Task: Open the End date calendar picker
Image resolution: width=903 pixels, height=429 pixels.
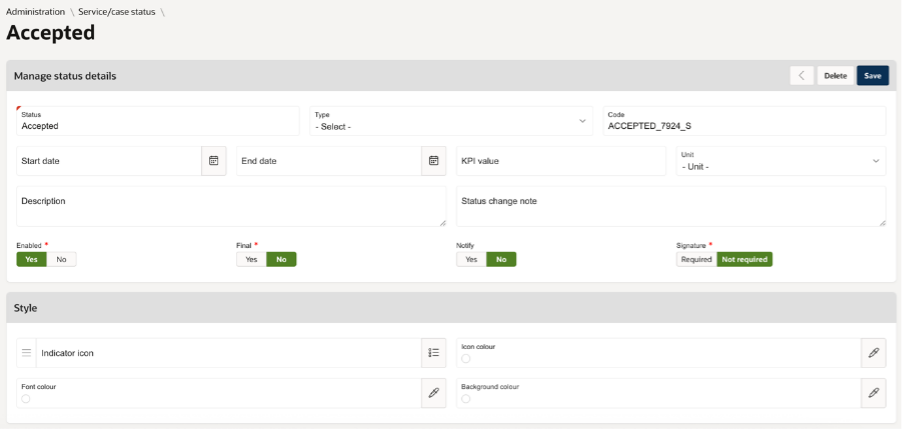Action: [434, 161]
